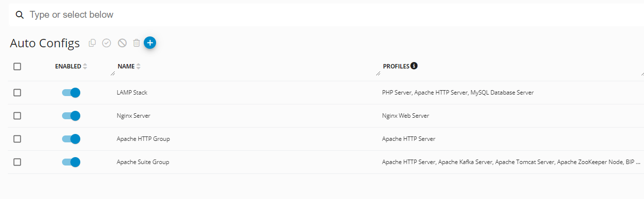Open the LAMP Stack config name
This screenshot has width=644, height=199.
pyautogui.click(x=132, y=93)
